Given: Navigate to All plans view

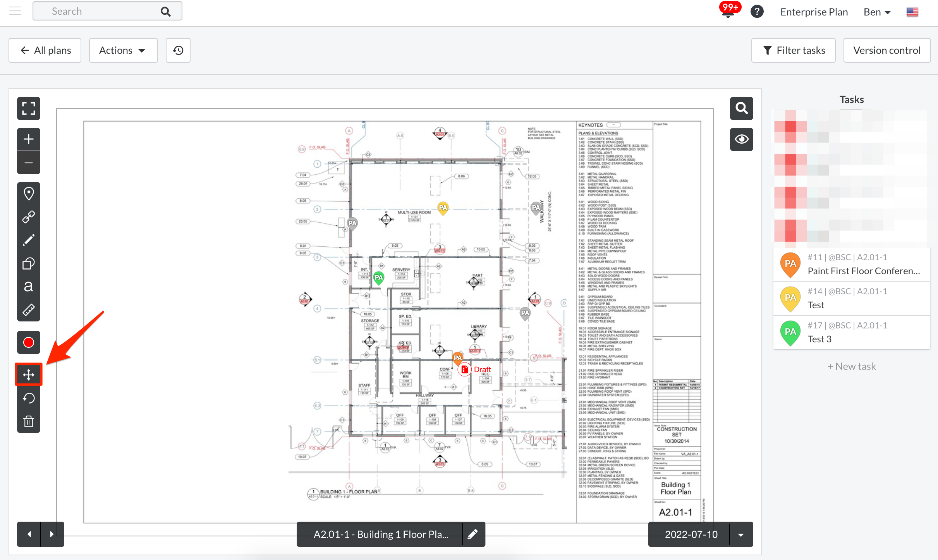Looking at the screenshot, I should point(45,50).
